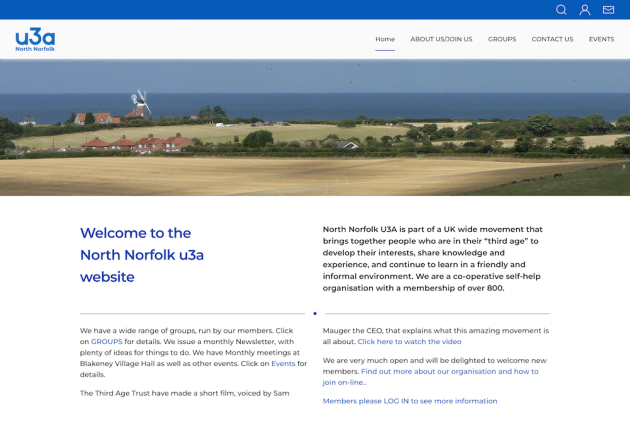Click the user account icon
The width and height of the screenshot is (630, 446).
pyautogui.click(x=585, y=10)
